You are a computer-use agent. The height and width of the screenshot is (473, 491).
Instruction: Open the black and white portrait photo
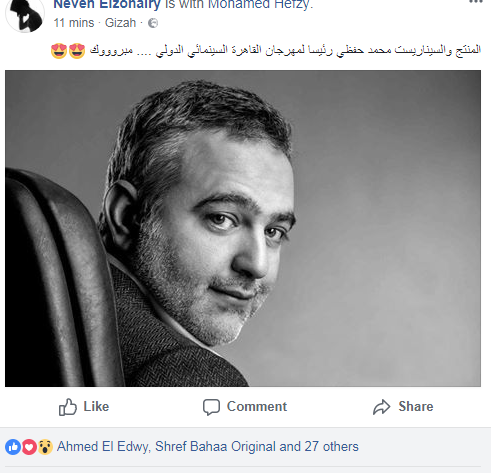coord(243,228)
